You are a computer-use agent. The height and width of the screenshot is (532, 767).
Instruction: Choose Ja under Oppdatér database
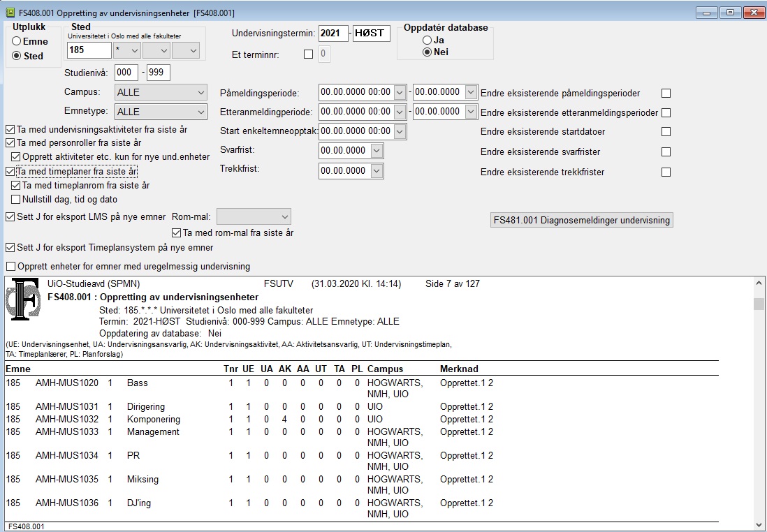click(428, 40)
